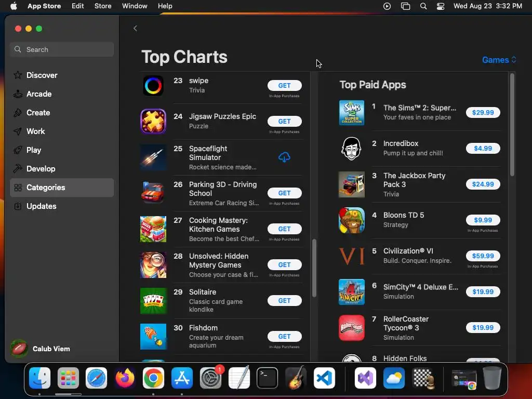Screen dimensions: 532x399
Task: Launch Firefox from the Dock
Action: tap(125, 378)
